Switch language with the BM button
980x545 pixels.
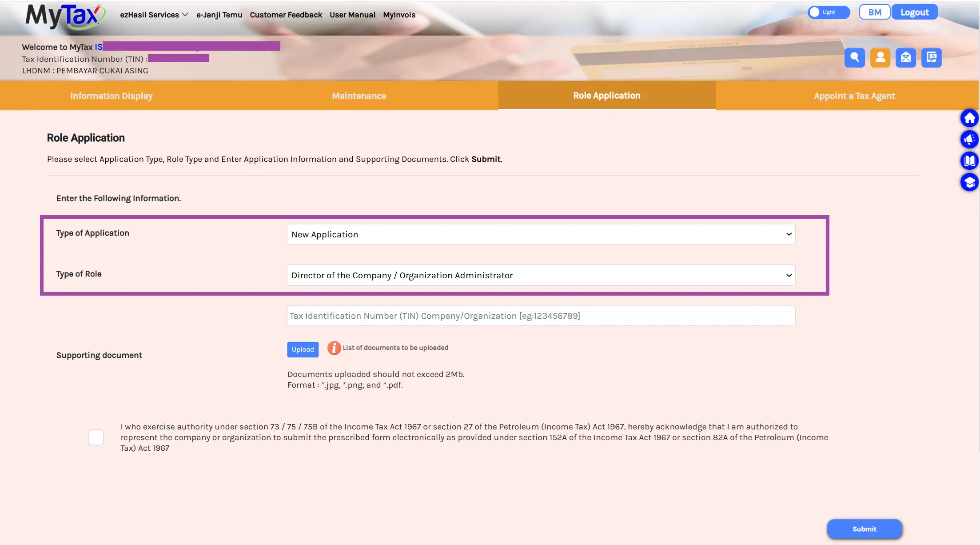tap(875, 12)
